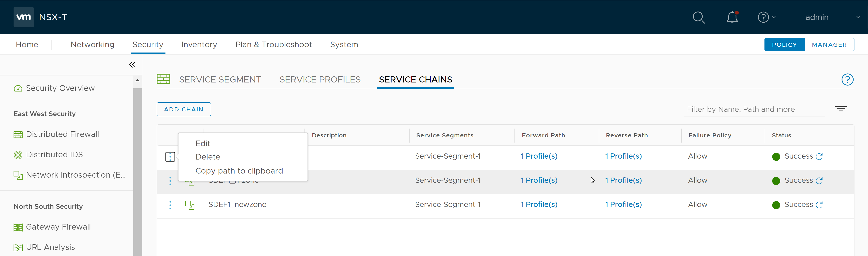Switch to the Service Profiles tab
The width and height of the screenshot is (868, 256).
click(320, 80)
